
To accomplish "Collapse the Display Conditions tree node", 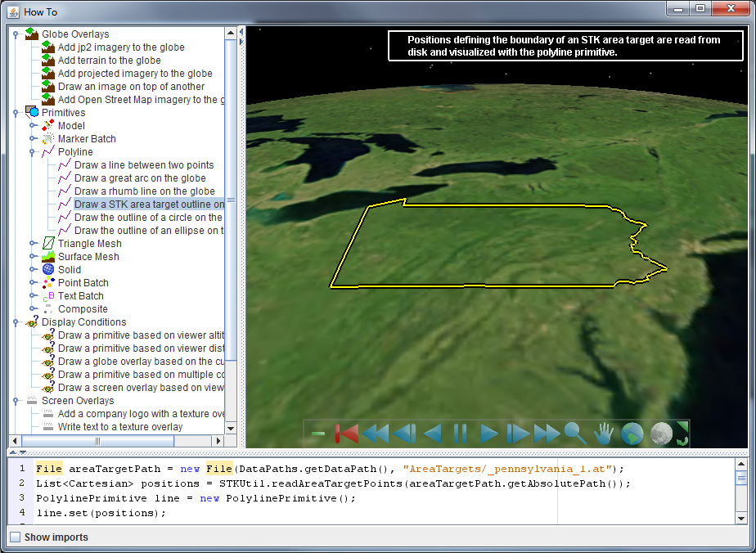I will (16, 322).
